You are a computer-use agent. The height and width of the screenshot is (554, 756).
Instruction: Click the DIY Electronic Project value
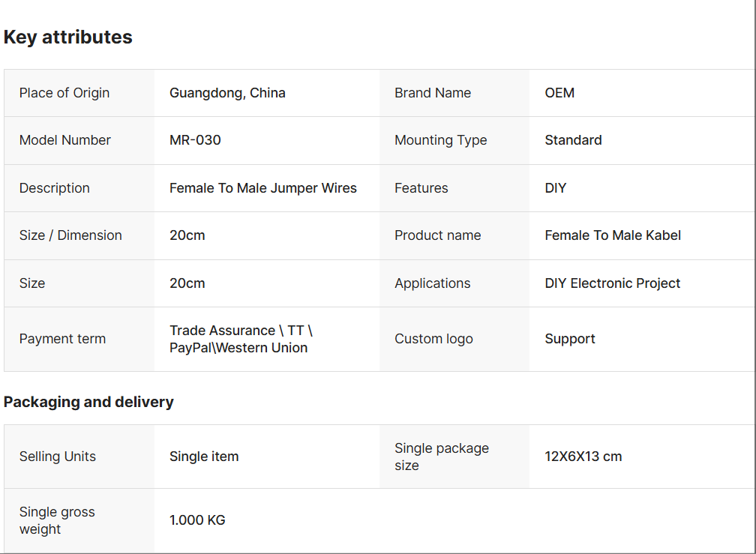pyautogui.click(x=613, y=283)
